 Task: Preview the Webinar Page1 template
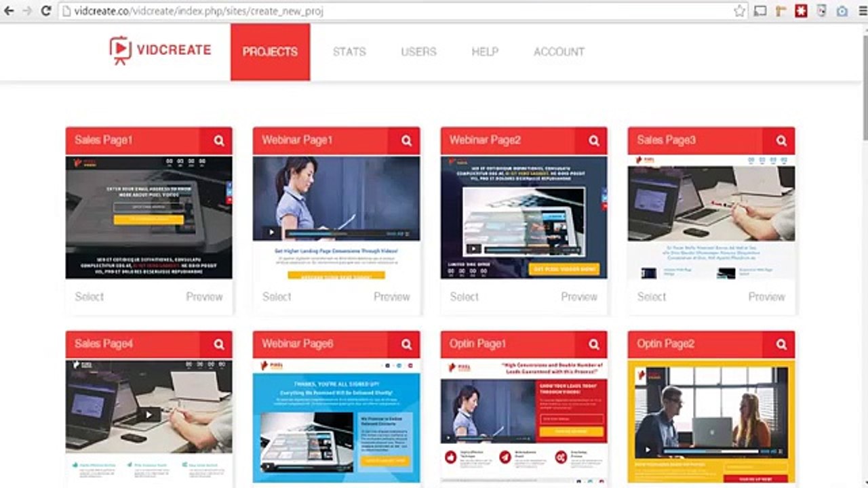[x=392, y=297]
